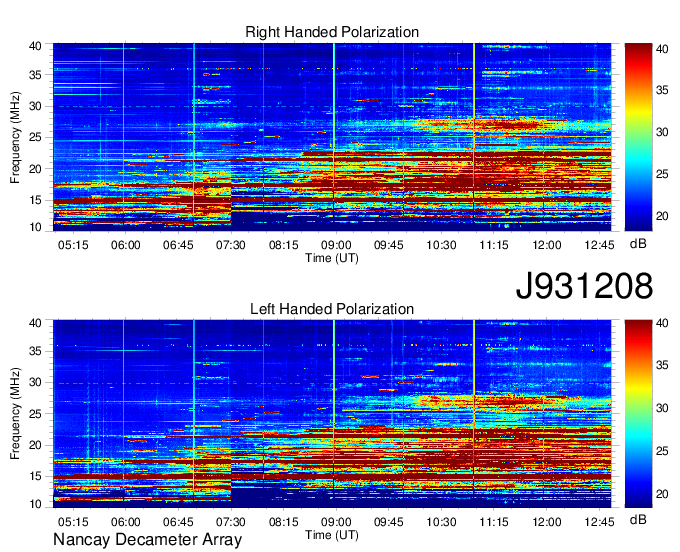Click the 'Left Handed Polarization' plot title
Screen dimensions: 680x552
click(332, 309)
